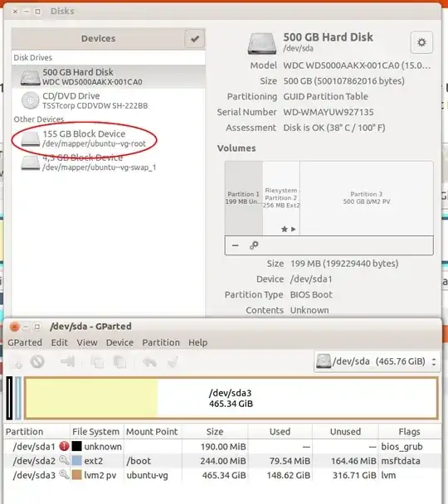The height and width of the screenshot is (504, 448).
Task: Open the View menu in GParted
Action: (87, 342)
